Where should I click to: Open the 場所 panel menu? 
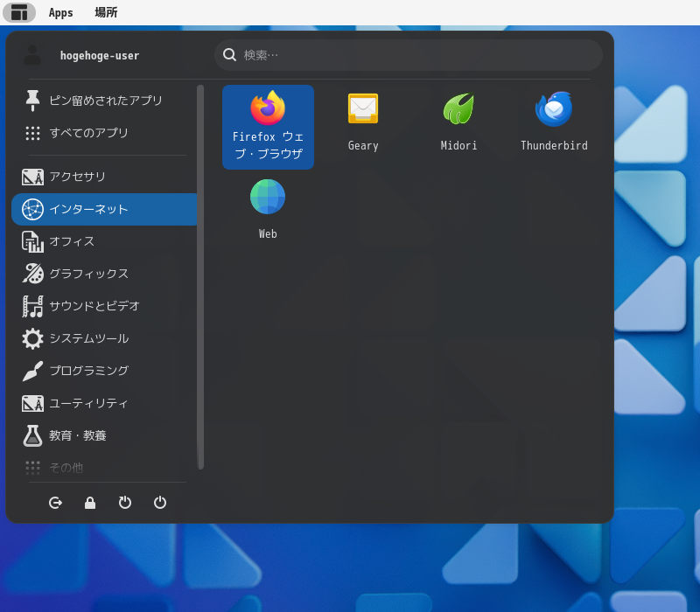click(x=106, y=12)
